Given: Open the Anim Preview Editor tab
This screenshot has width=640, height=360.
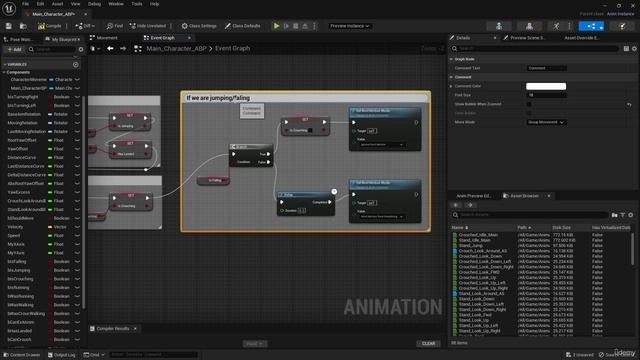Looking at the screenshot, I should pos(473,196).
